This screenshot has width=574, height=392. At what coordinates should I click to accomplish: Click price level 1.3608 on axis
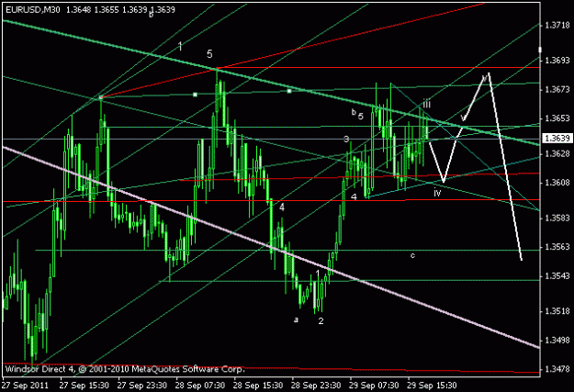coord(557,183)
